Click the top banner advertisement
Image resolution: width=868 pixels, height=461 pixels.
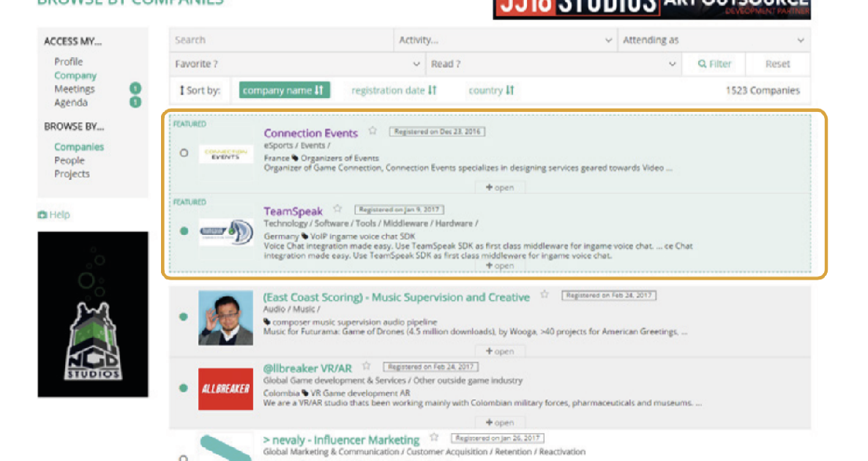coord(651,10)
